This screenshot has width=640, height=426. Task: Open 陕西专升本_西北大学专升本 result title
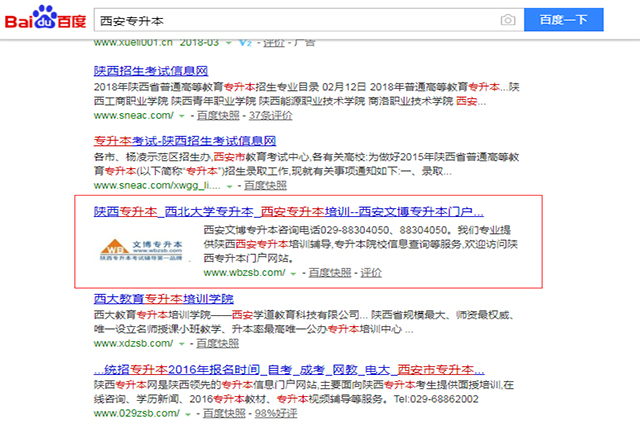coord(289,212)
